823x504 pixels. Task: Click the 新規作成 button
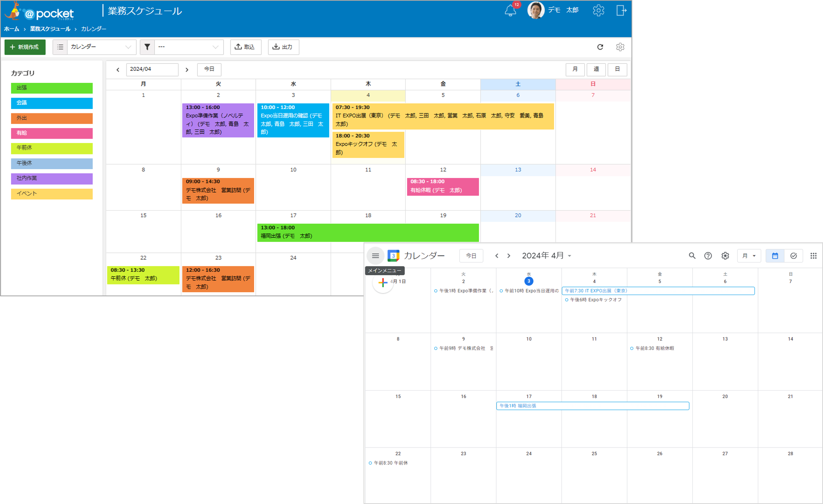tap(25, 47)
